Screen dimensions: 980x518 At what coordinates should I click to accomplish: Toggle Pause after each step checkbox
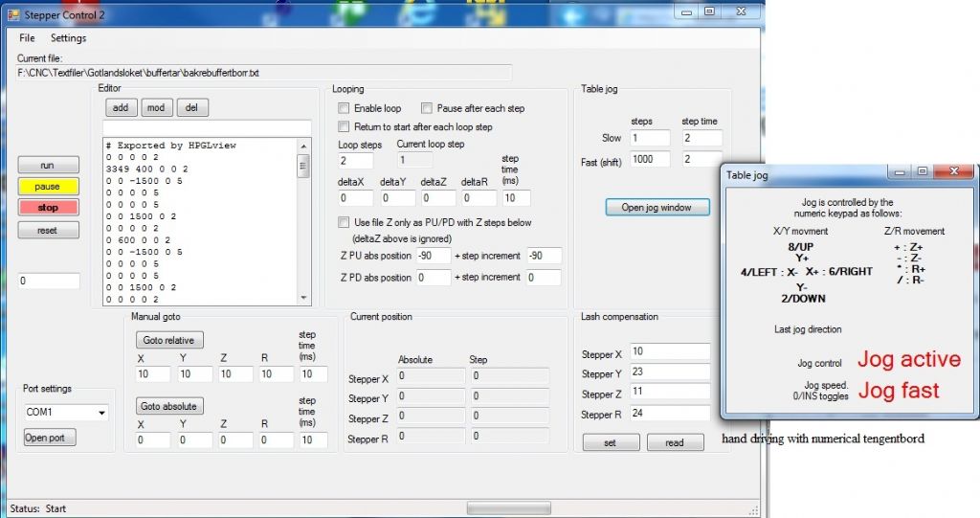point(426,108)
